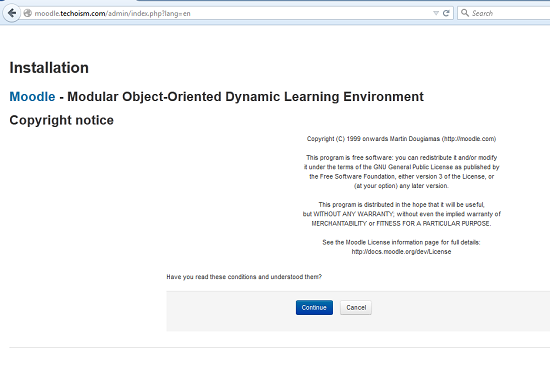Image resolution: width=550 pixels, height=389 pixels.
Task: Click 'it under the terms of the GNU' line
Action: coord(401,167)
